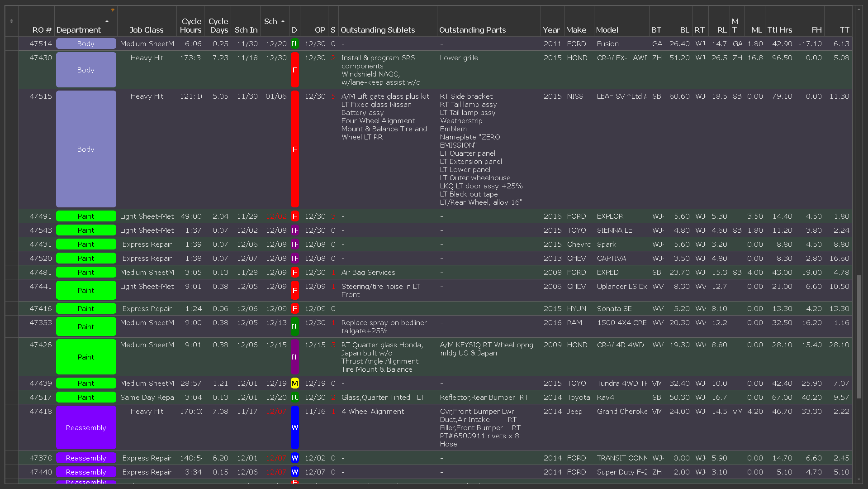Click the purple TH badge for RO 47426
The width and height of the screenshot is (868, 489).
click(x=294, y=357)
